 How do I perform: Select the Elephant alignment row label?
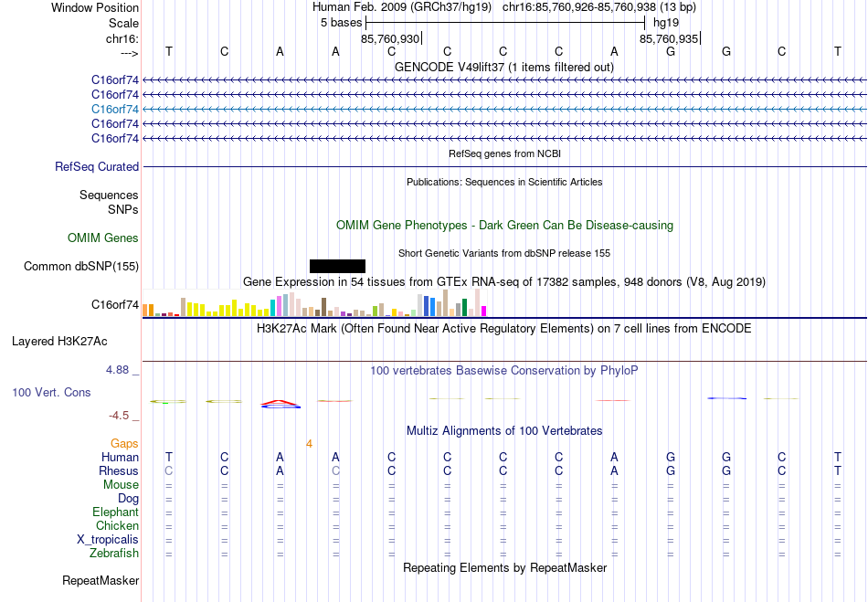point(115,512)
